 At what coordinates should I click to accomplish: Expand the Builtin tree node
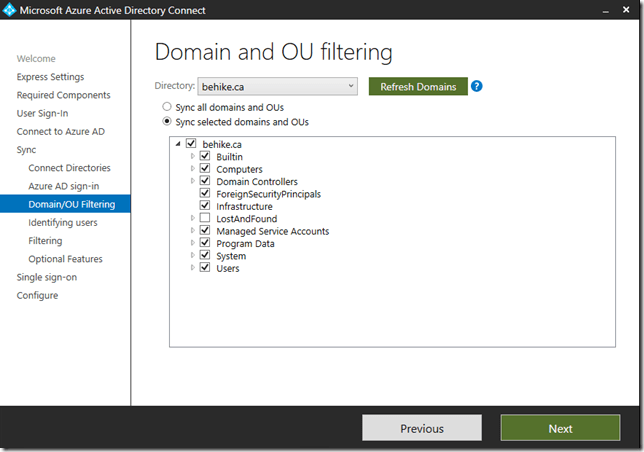(x=192, y=157)
